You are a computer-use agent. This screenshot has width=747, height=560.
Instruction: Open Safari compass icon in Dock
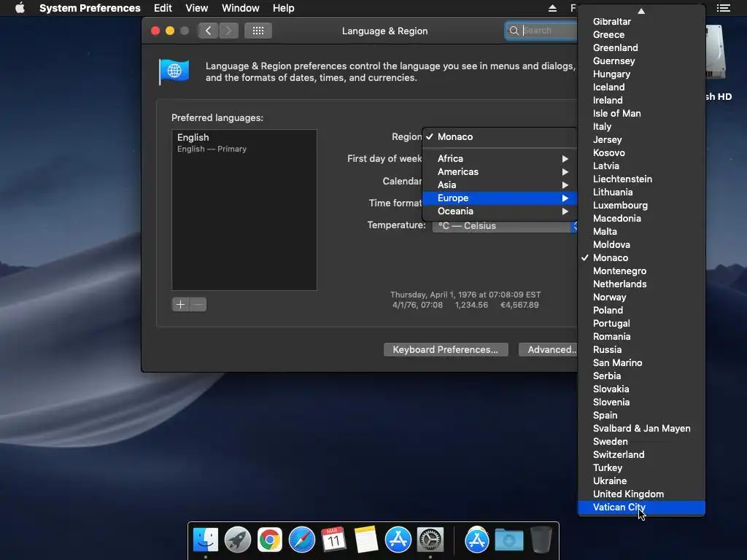301,540
